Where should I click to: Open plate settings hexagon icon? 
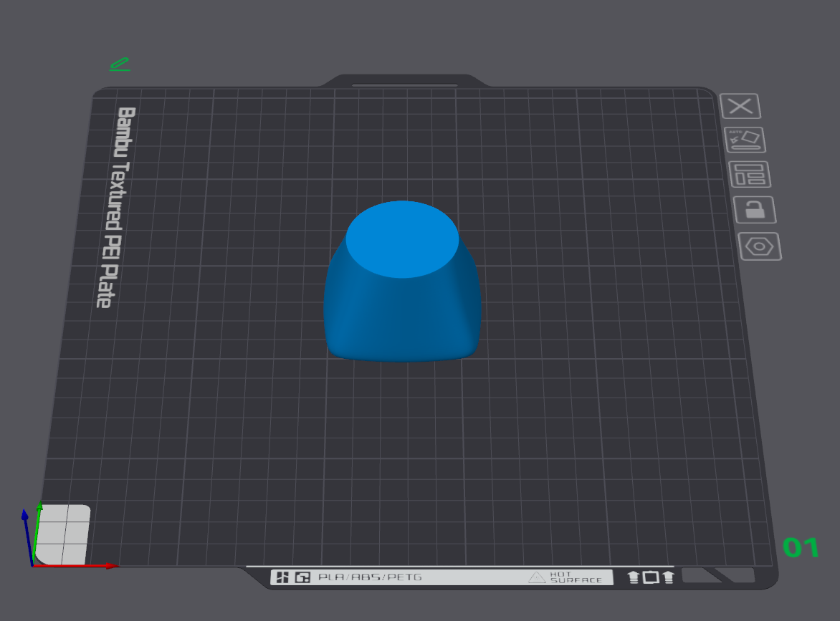click(760, 247)
